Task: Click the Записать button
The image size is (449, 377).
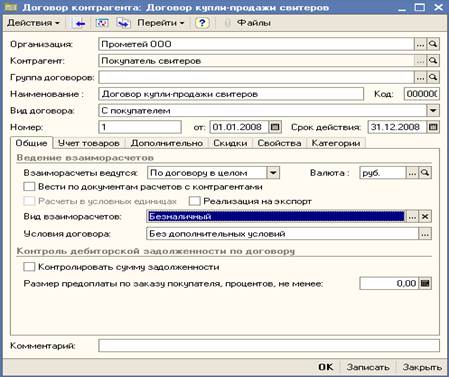Action: pyautogui.click(x=368, y=367)
